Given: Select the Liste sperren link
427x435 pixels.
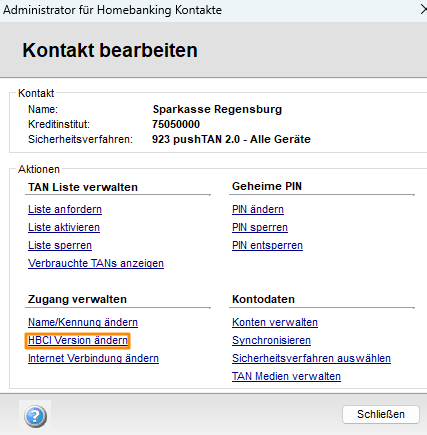Looking at the screenshot, I should point(60,245).
